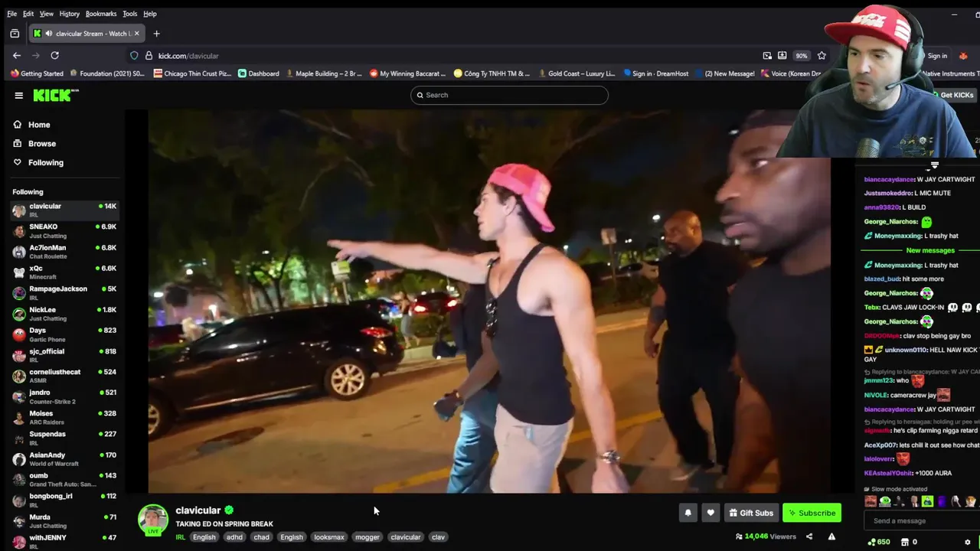Click the Get KICKs button
Screen dimensions: 980x551
952,95
